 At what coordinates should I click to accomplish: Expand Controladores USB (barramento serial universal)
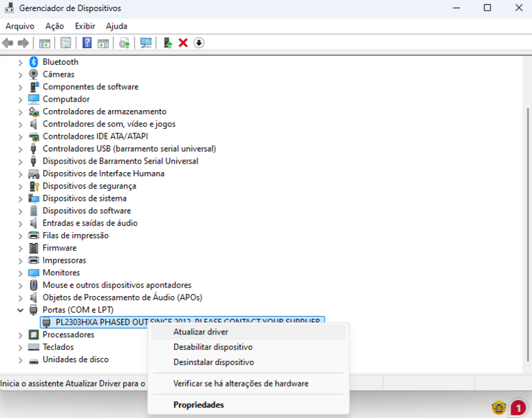tap(20, 149)
